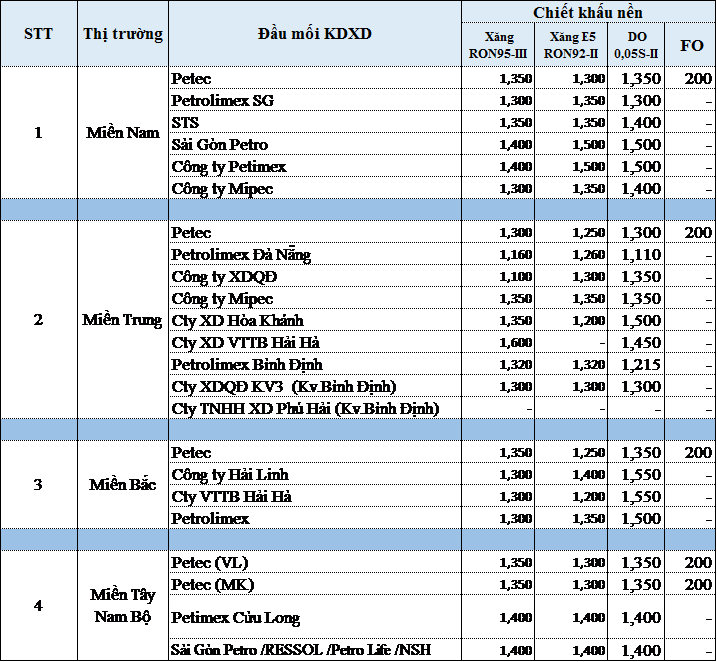Select the Xăng RON95-III column header
The image size is (717, 662).
click(x=498, y=45)
